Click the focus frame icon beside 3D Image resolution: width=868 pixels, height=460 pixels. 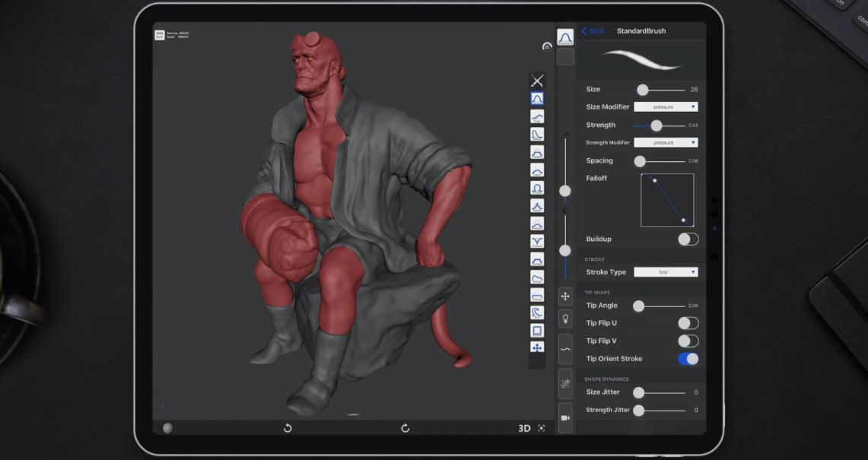tap(542, 428)
